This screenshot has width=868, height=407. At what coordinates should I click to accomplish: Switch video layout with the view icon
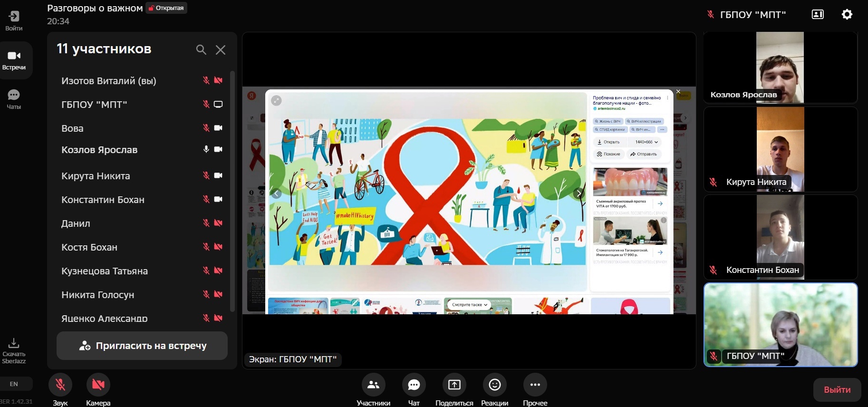pyautogui.click(x=818, y=14)
